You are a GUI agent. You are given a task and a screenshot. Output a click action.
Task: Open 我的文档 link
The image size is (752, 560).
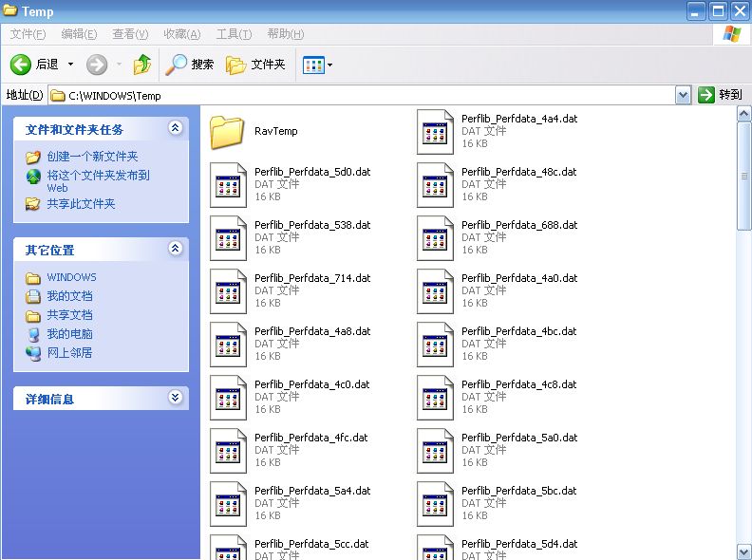click(69, 296)
